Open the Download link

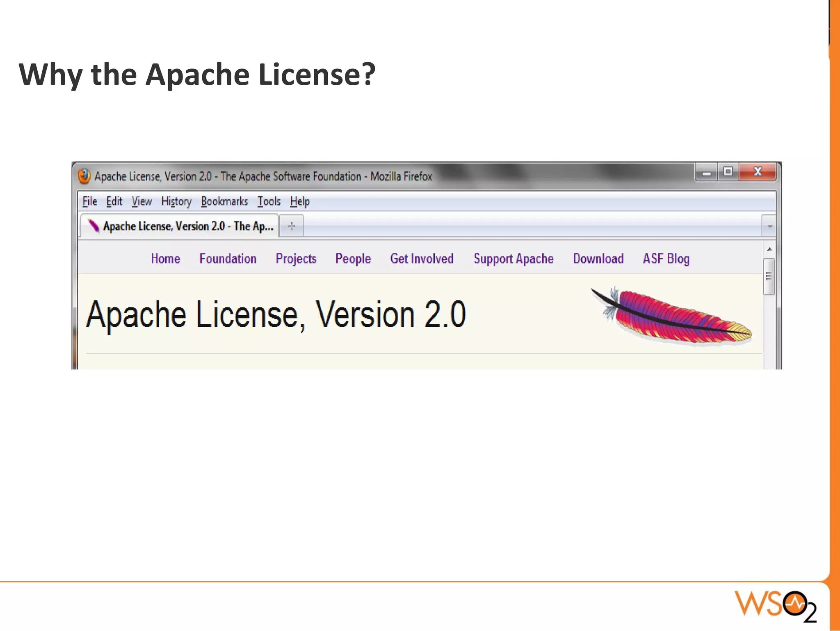[598, 259]
